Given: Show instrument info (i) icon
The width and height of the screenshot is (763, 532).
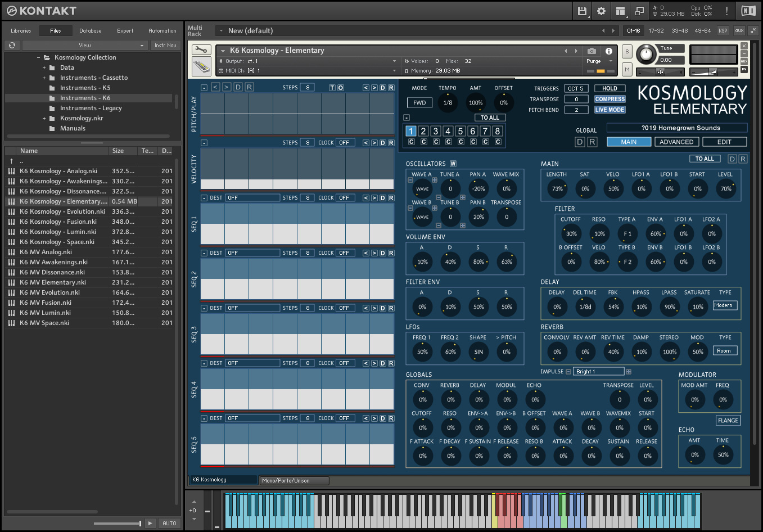Looking at the screenshot, I should point(608,51).
